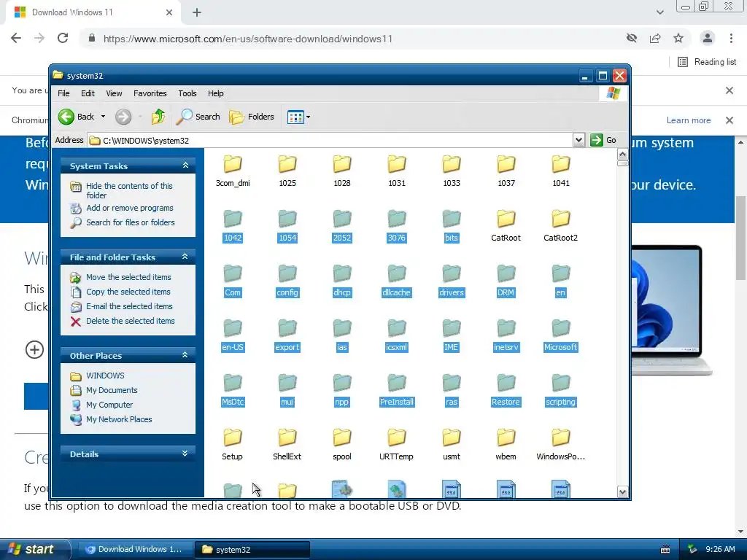The image size is (747, 560).
Task: Select the Setup folder
Action: (x=233, y=444)
